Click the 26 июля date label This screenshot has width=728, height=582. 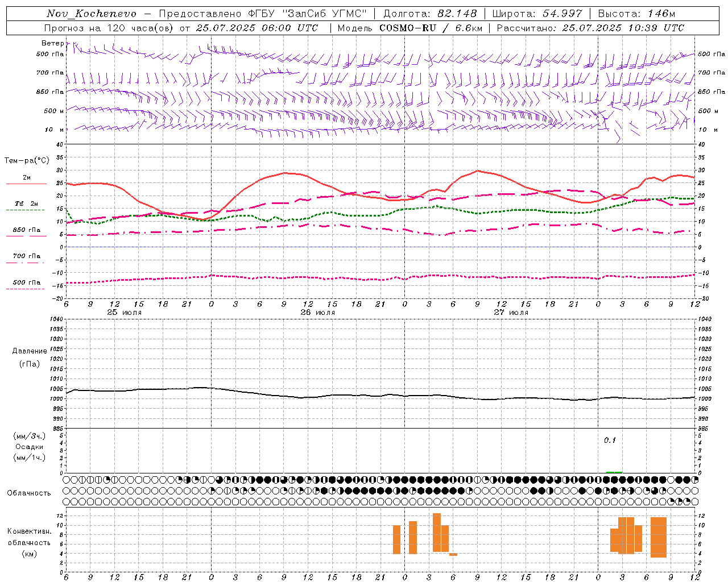pos(318,313)
